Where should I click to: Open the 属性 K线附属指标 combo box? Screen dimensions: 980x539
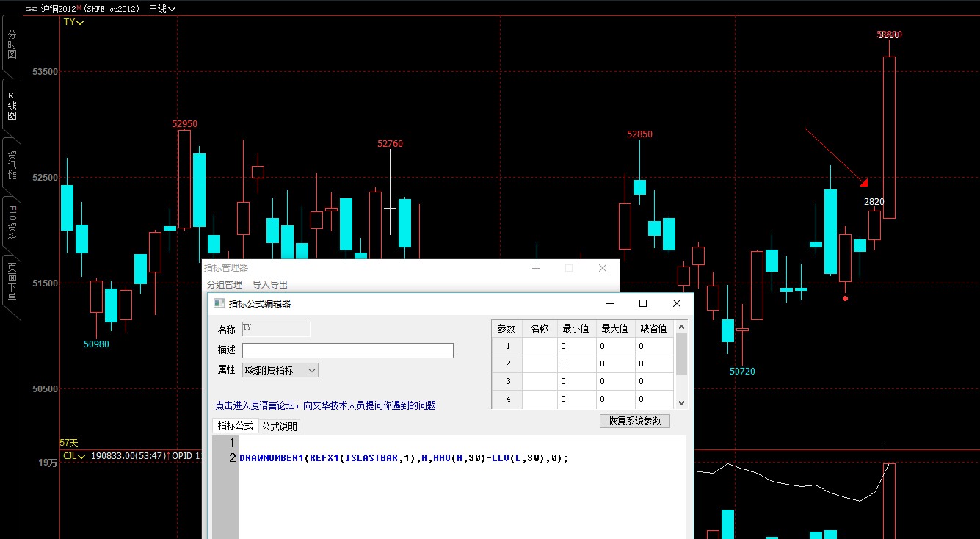pyautogui.click(x=280, y=371)
